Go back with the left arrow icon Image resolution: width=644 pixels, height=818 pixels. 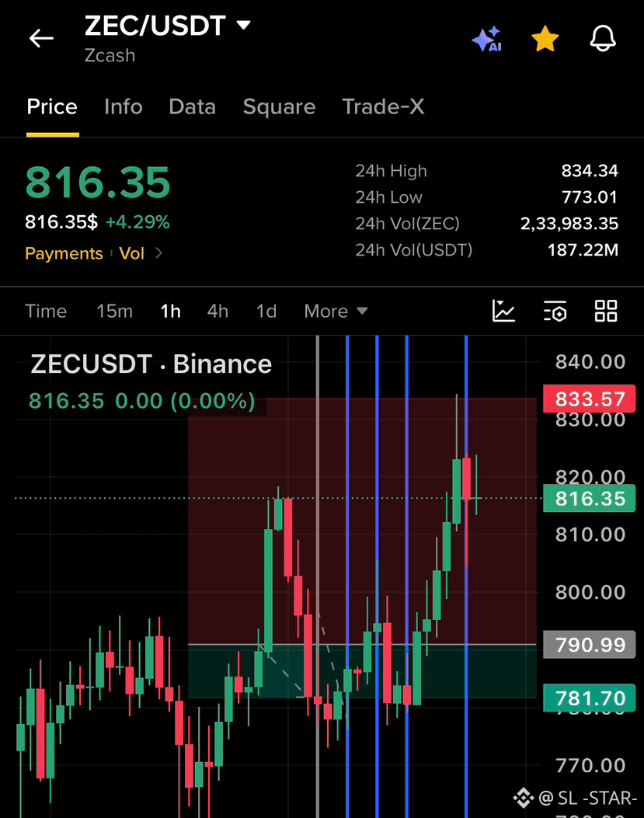pyautogui.click(x=41, y=38)
